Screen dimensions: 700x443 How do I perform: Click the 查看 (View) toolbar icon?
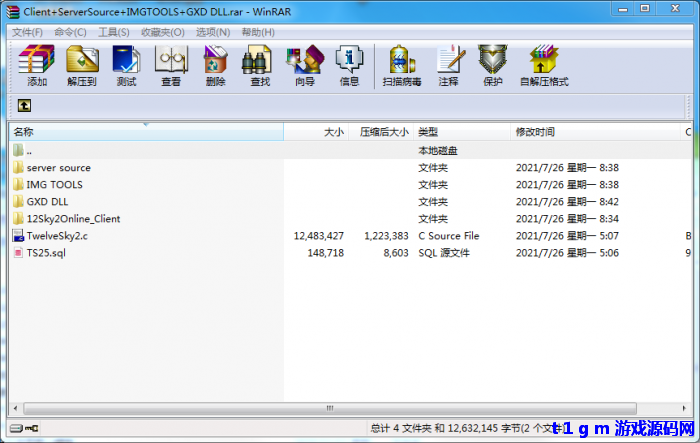coord(171,59)
